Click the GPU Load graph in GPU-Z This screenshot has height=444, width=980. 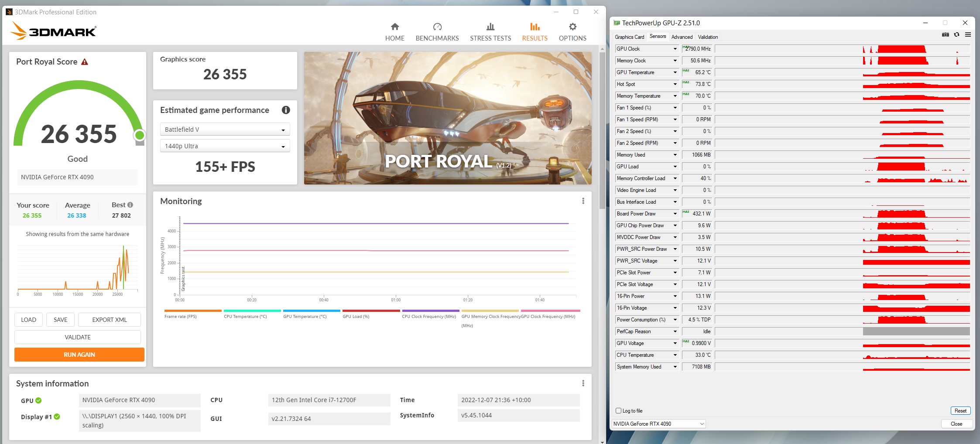843,167
